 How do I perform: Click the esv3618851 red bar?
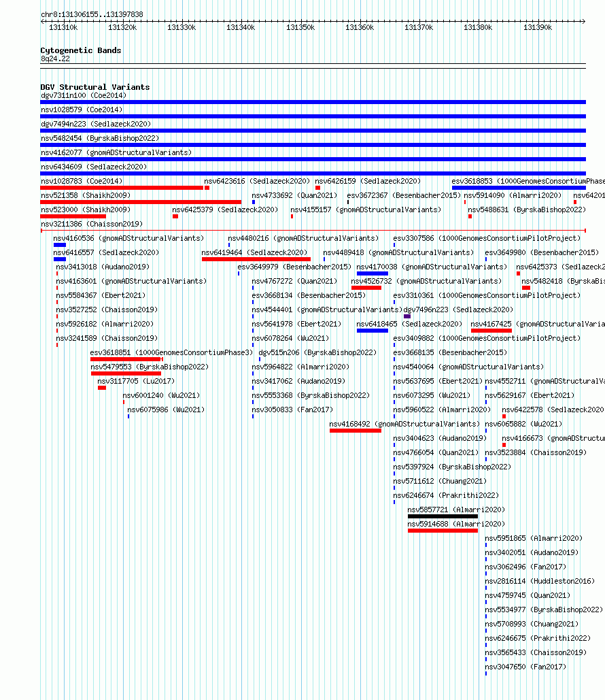click(x=126, y=359)
